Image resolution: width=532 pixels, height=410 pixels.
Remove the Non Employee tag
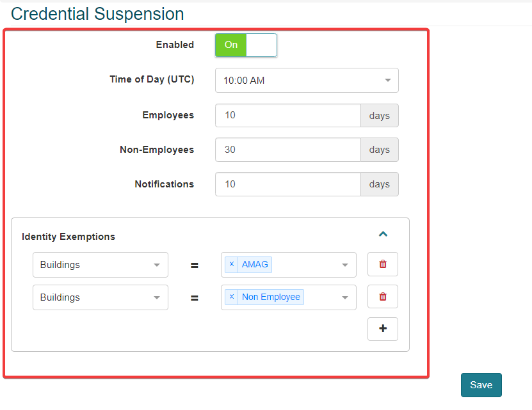232,297
